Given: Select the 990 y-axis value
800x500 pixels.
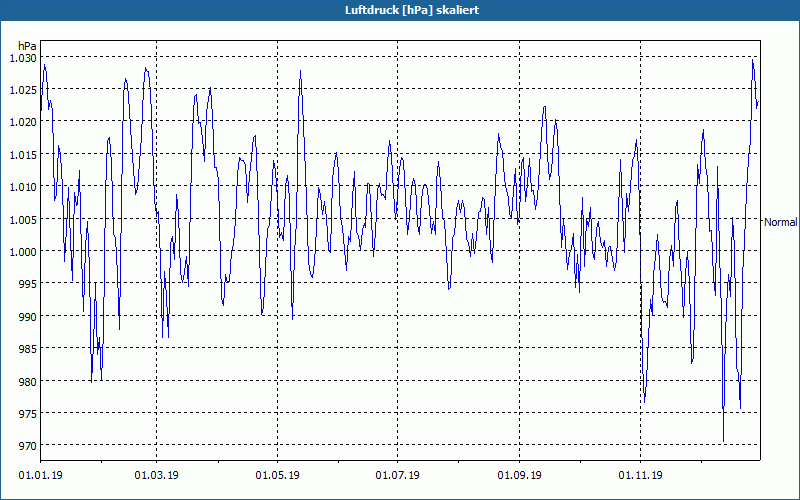Looking at the screenshot, I should click(x=28, y=317).
